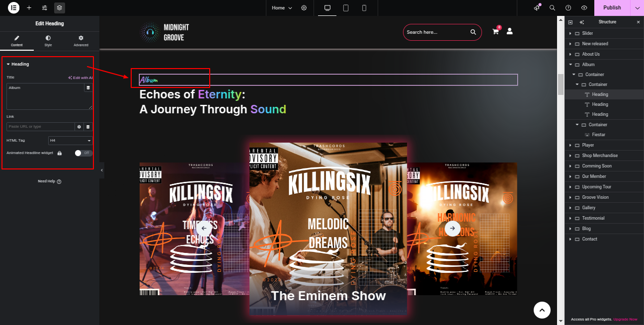Select Blog row in Structure
This screenshot has width=644, height=325.
604,229
